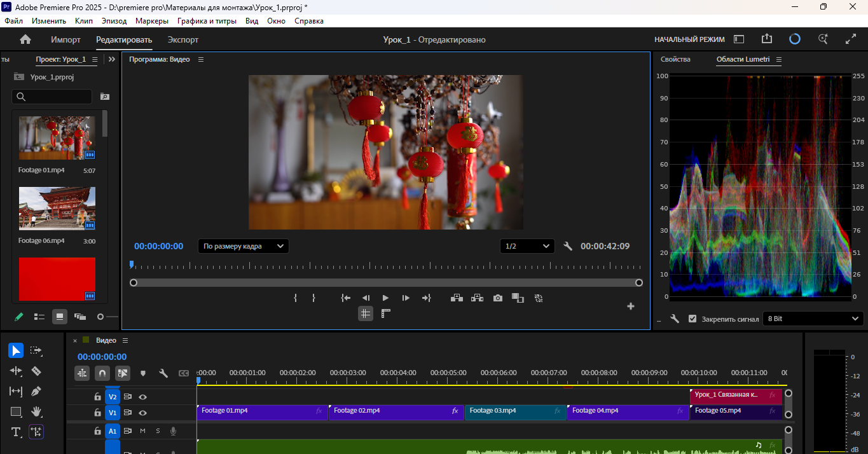Image resolution: width=868 pixels, height=454 pixels.
Task: Click Mark Out button in Program monitor
Action: (313, 298)
